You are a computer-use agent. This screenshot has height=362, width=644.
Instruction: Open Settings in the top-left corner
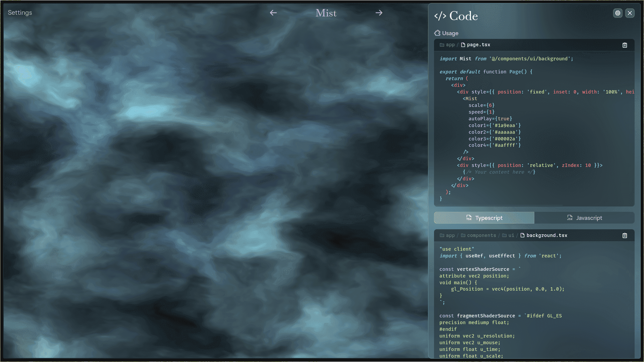point(20,13)
